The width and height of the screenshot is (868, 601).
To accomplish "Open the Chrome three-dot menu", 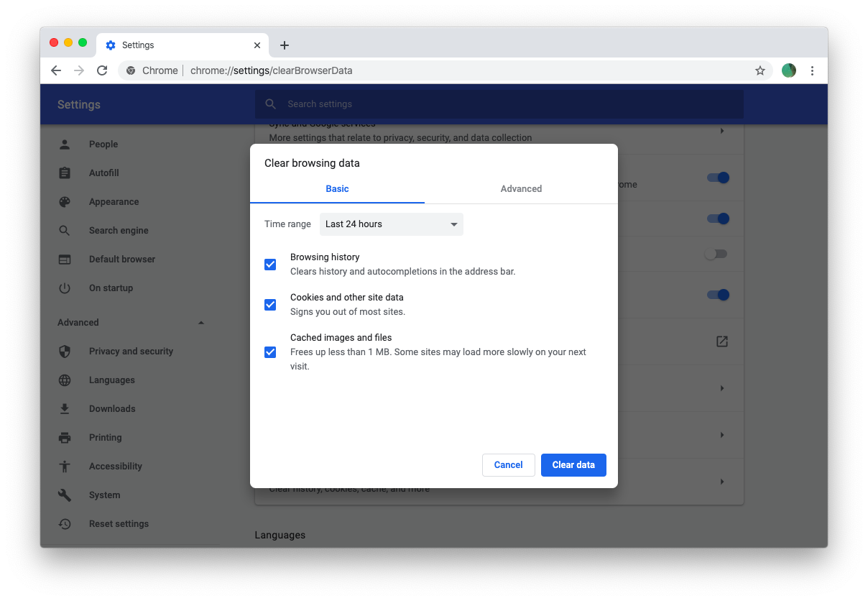I will pyautogui.click(x=812, y=70).
